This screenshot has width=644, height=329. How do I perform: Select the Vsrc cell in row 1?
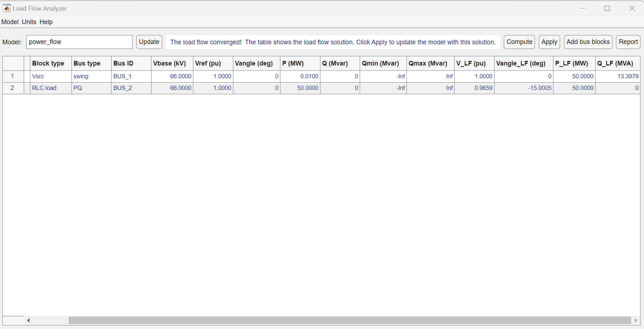(x=38, y=76)
